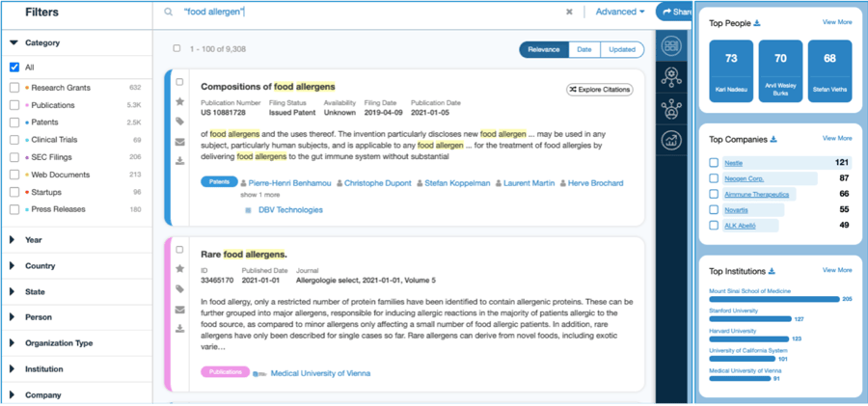Open the Stefan Koppelman profile link
This screenshot has width=868, height=406.
[x=457, y=183]
